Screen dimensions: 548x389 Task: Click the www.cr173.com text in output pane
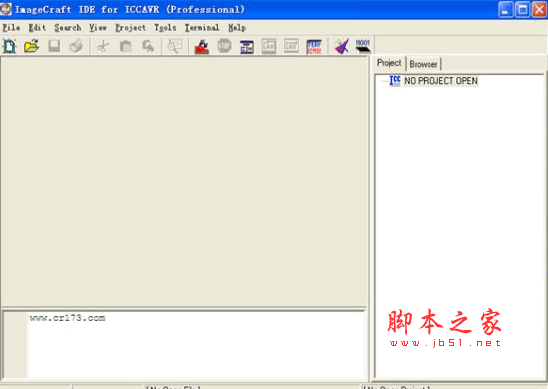pos(67,318)
